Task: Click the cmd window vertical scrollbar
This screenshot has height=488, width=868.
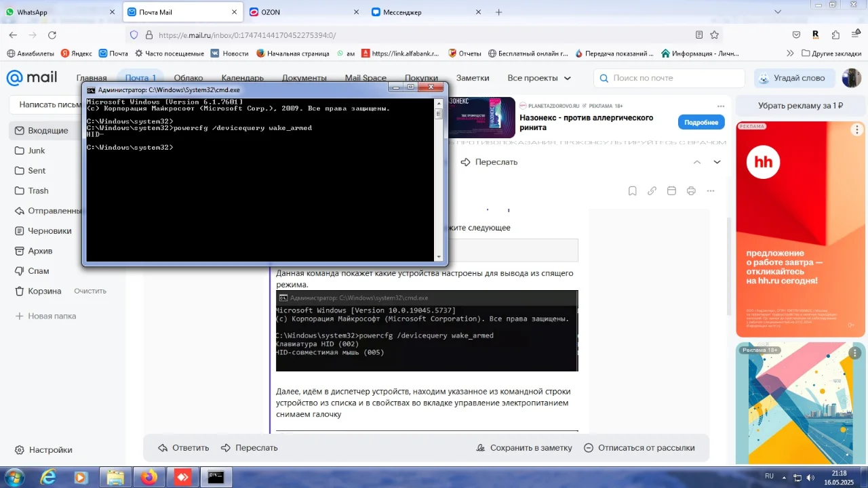Action: [x=439, y=180]
